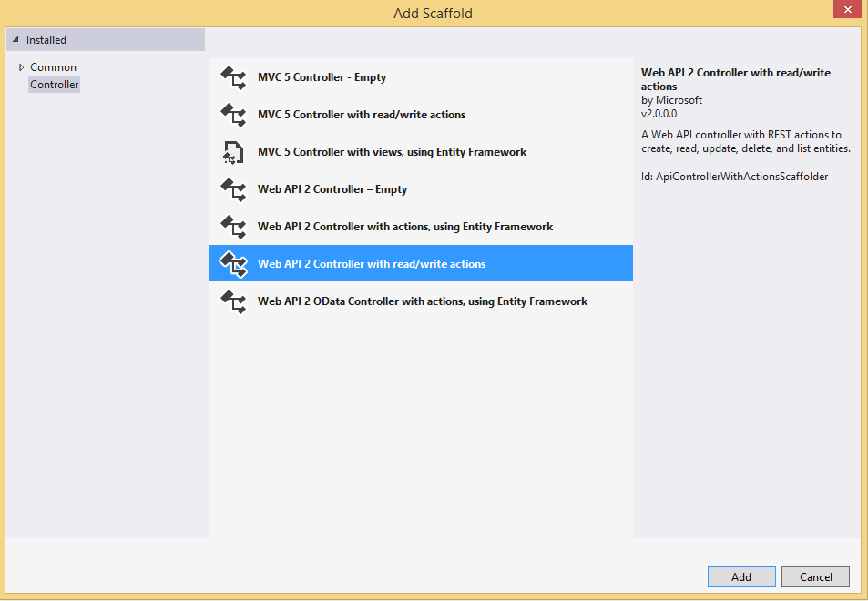Select "Web API 2 Controller – Empty"
The width and height of the screenshot is (868, 601).
point(421,189)
